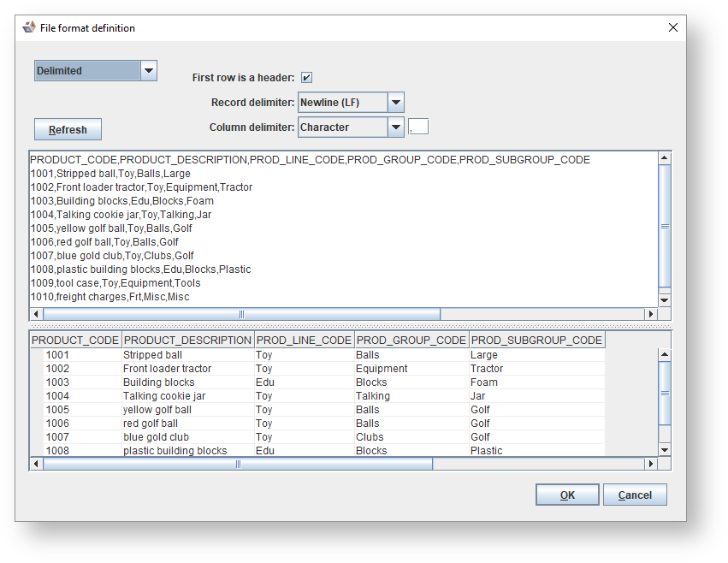Expand the Column delimiter Character dropdown
This screenshot has height=563, width=728.
(395, 127)
